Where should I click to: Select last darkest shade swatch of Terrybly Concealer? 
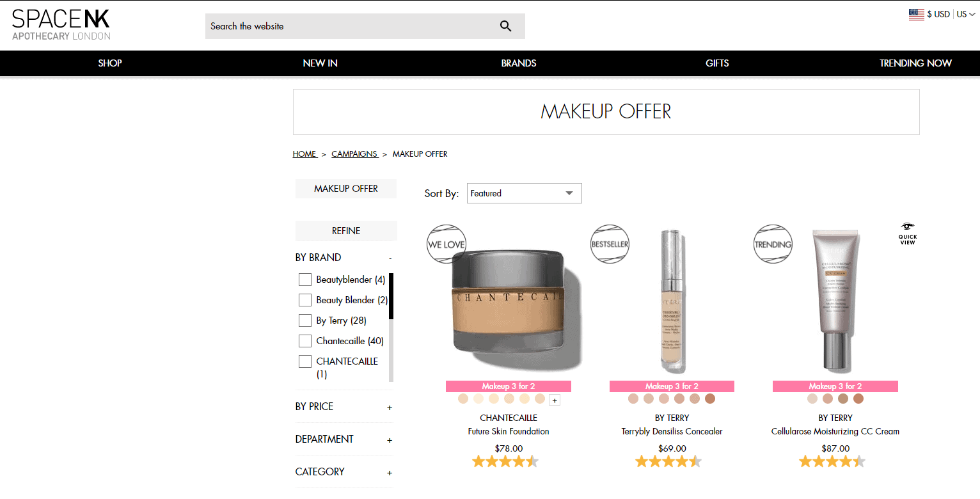coord(710,399)
